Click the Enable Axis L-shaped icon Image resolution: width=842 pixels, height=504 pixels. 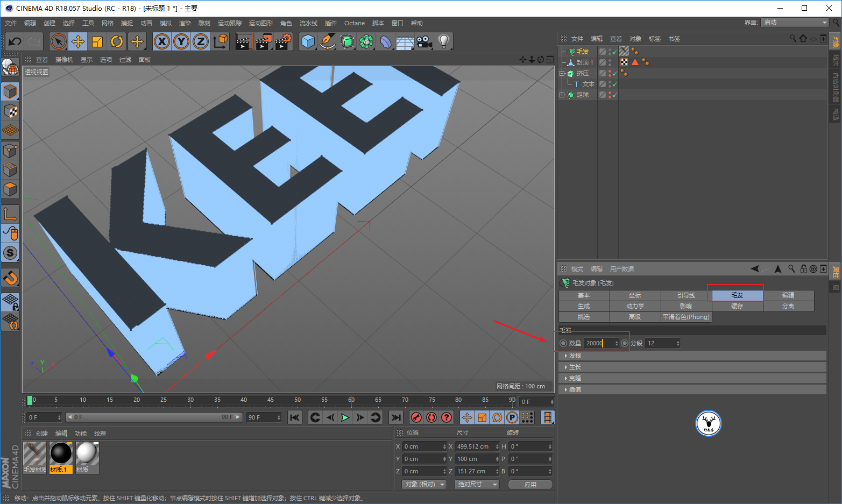[10, 214]
